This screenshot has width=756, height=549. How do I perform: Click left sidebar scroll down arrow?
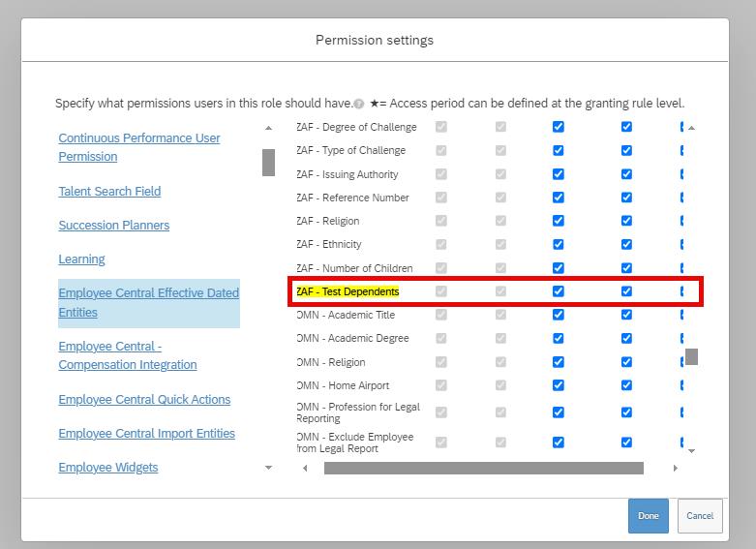click(268, 468)
